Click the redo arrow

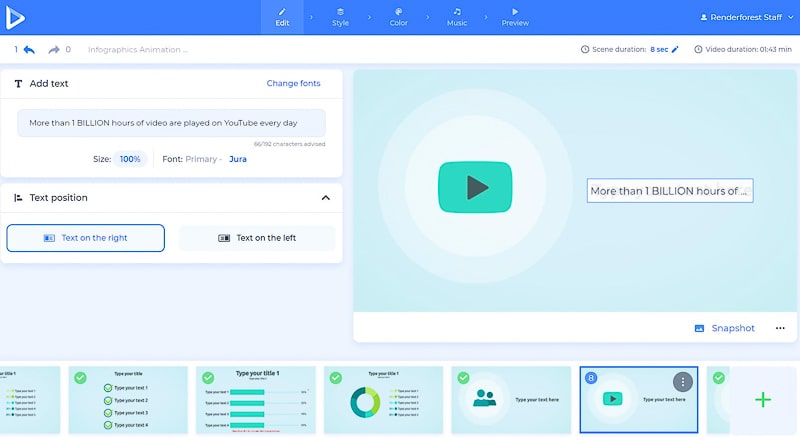54,49
